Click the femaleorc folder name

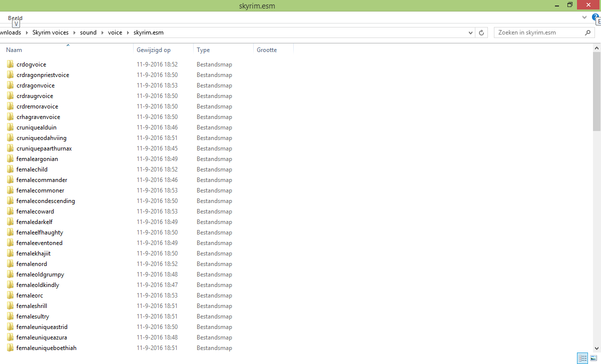tap(30, 295)
